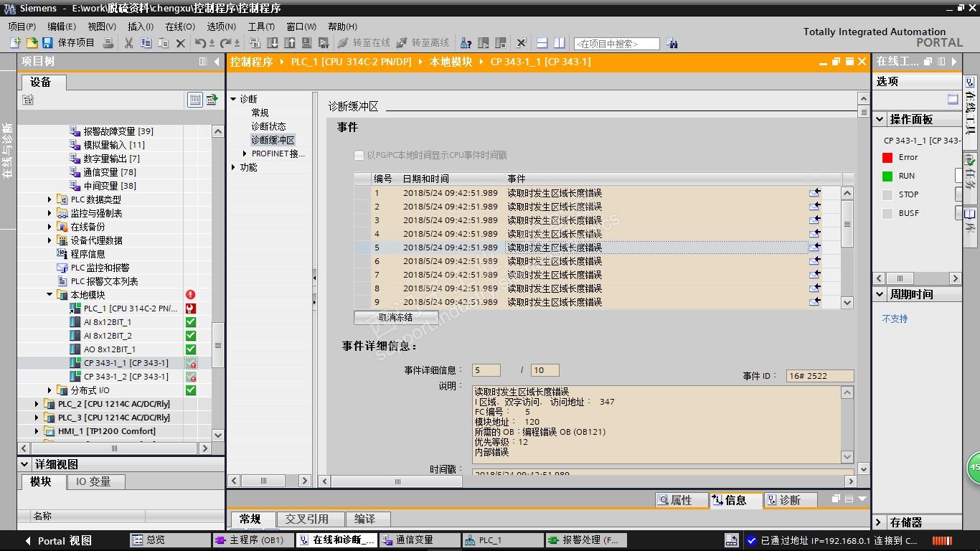Save the project with 保存项目
The height and width of the screenshot is (551, 980).
68,43
